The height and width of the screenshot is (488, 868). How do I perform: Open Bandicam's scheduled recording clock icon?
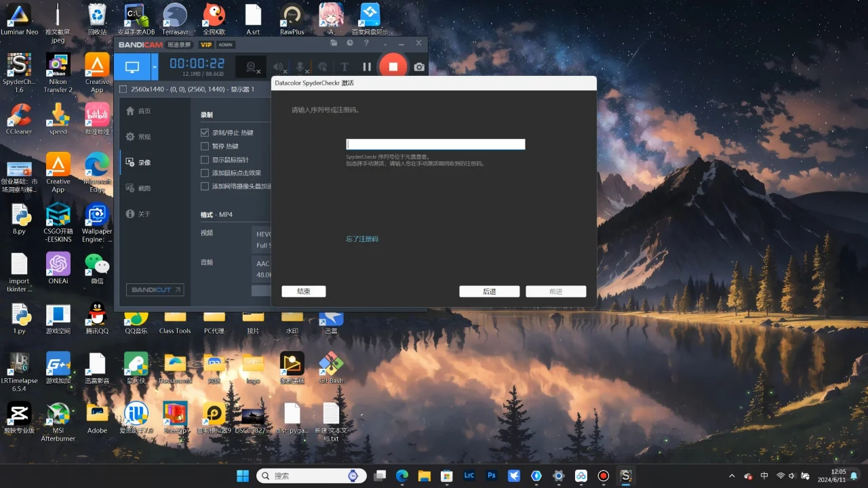350,43
